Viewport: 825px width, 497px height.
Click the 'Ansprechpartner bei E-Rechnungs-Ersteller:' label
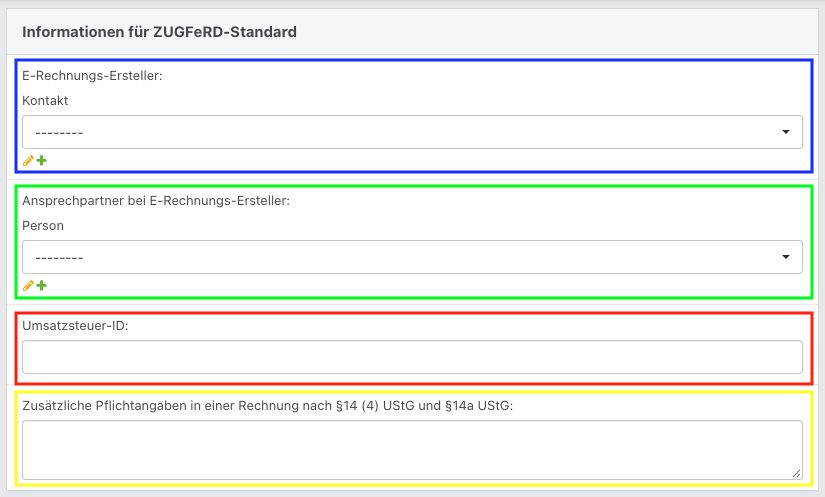(x=156, y=201)
